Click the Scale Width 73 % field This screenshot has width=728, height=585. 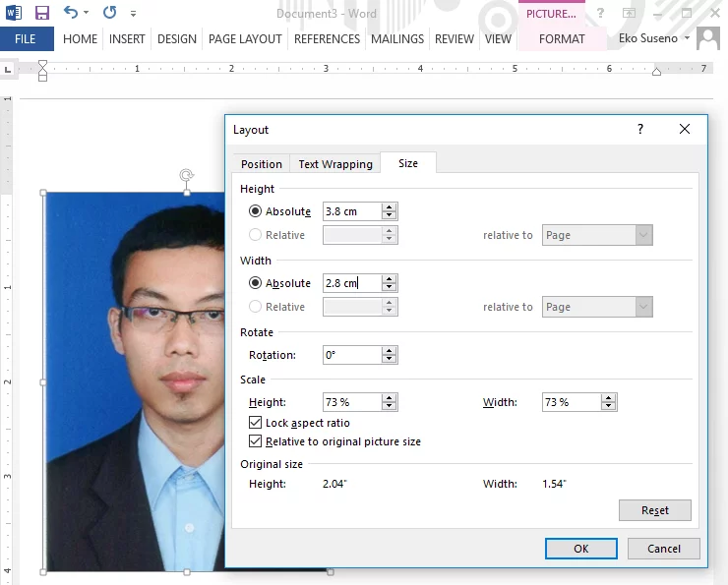pyautogui.click(x=572, y=402)
